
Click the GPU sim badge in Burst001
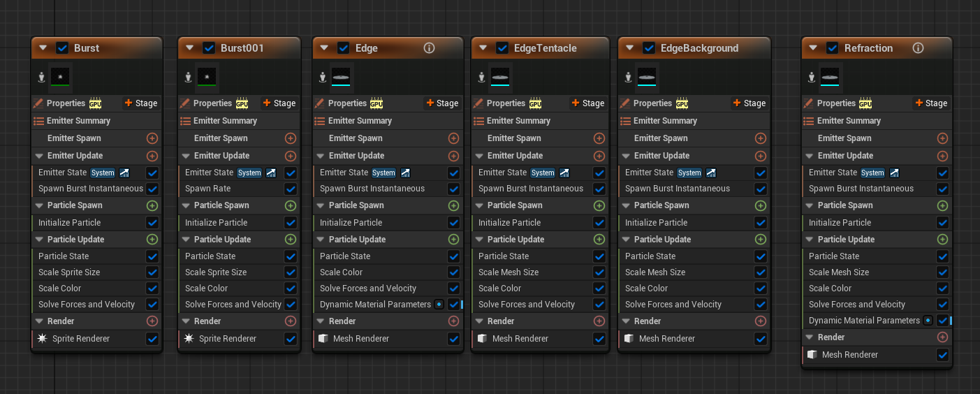(x=241, y=103)
